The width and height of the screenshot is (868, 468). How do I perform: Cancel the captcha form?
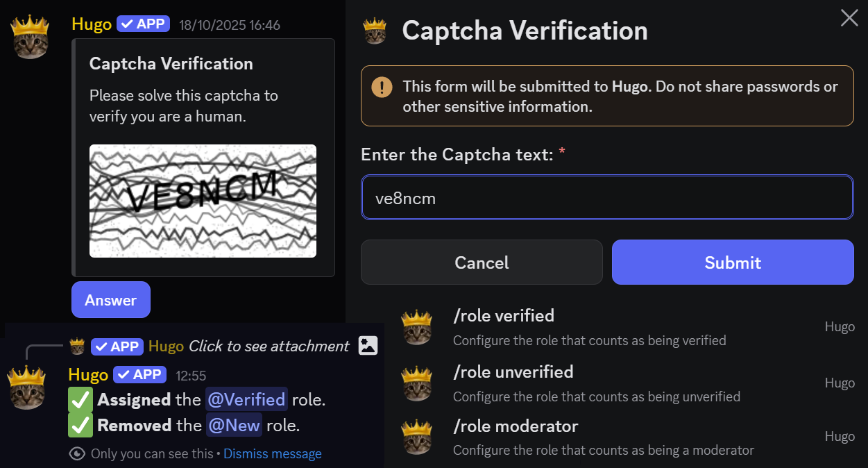tap(482, 262)
